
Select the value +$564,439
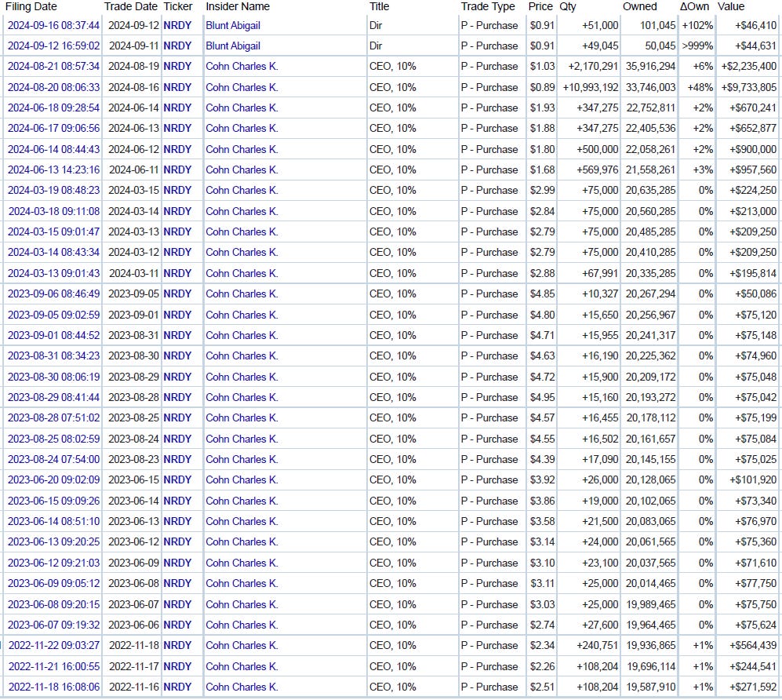(752, 645)
